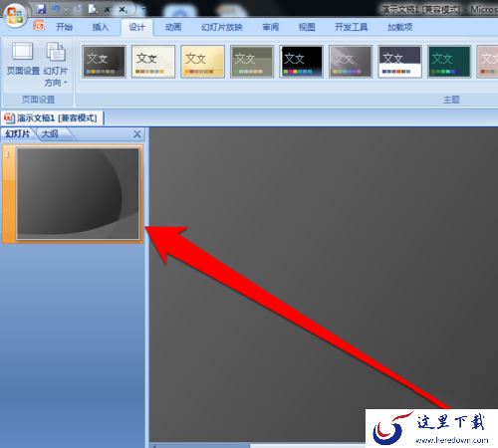Click the orange icon left of 开始 tab
Viewport: 498px width, 448px height.
pos(39,26)
